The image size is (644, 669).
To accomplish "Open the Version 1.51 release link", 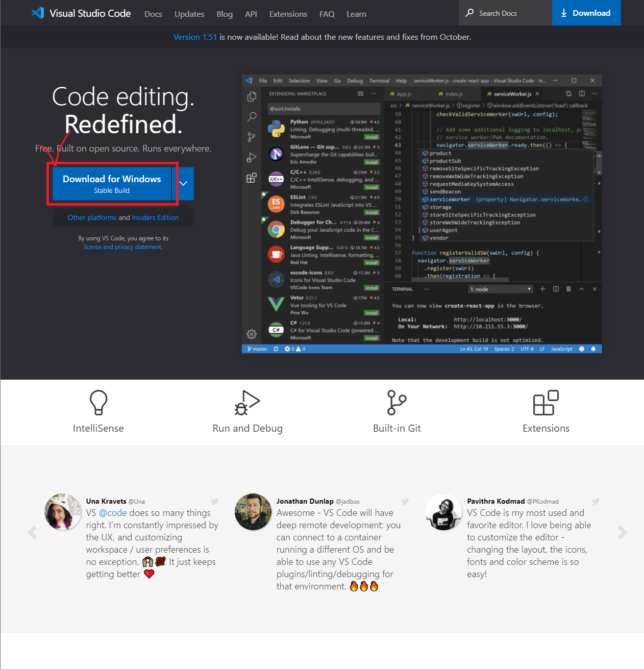I will 195,37.
